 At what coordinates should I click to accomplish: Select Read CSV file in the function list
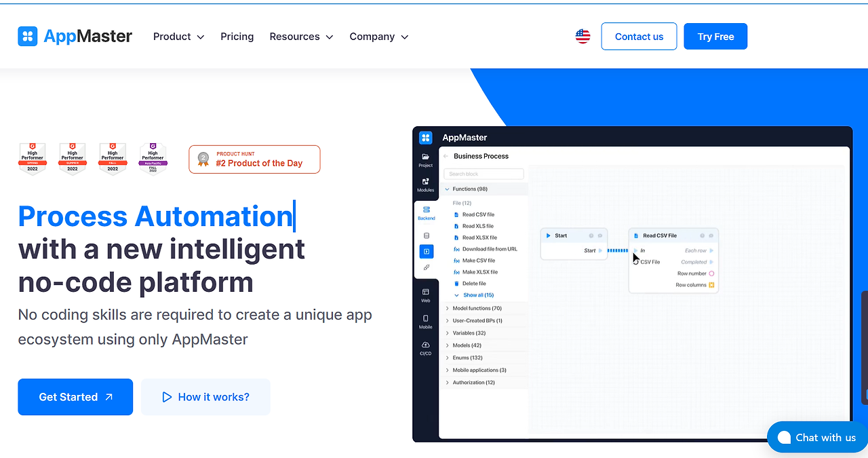pyautogui.click(x=474, y=214)
